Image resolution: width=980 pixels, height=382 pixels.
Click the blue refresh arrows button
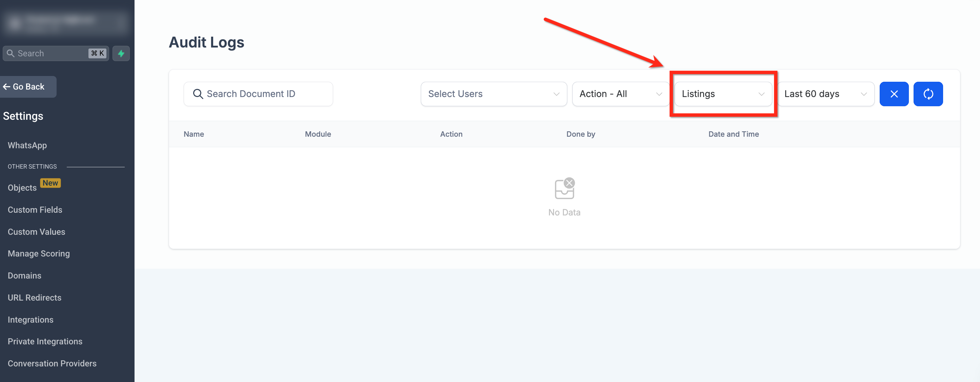coord(928,94)
